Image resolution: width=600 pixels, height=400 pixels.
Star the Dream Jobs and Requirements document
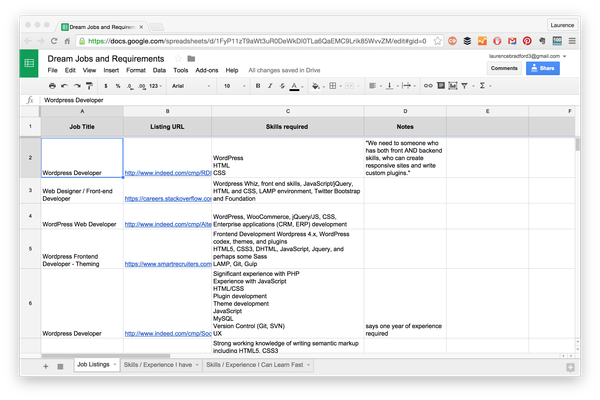click(x=178, y=59)
